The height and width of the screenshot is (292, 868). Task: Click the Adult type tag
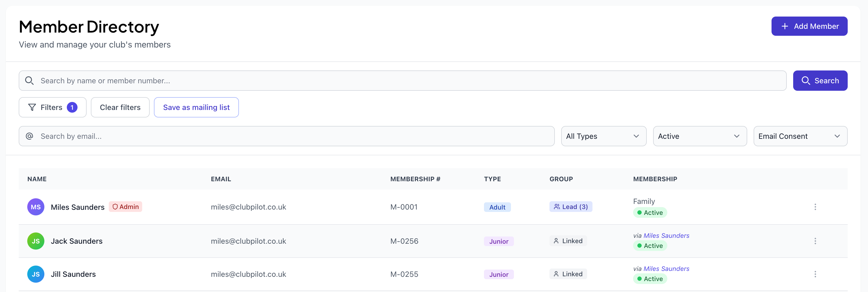coord(497,207)
